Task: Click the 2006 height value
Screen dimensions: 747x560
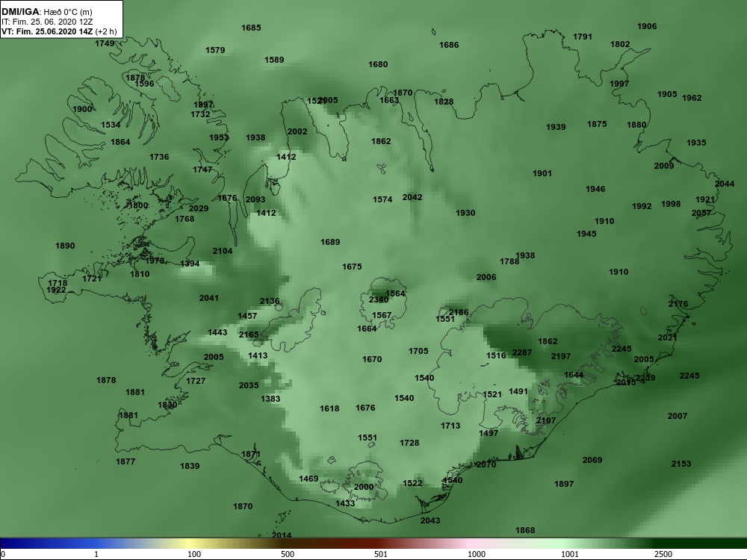Action: coord(486,277)
